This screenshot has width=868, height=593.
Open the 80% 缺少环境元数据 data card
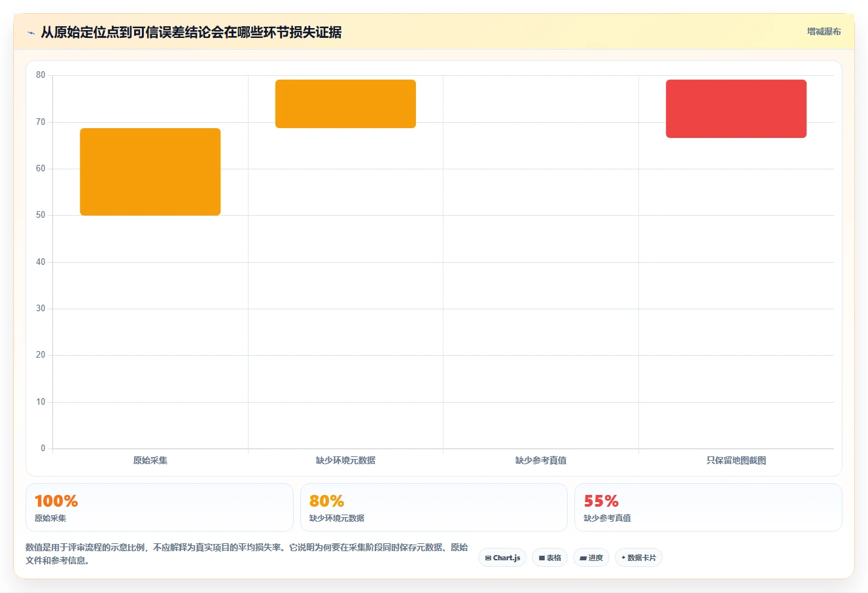point(434,507)
